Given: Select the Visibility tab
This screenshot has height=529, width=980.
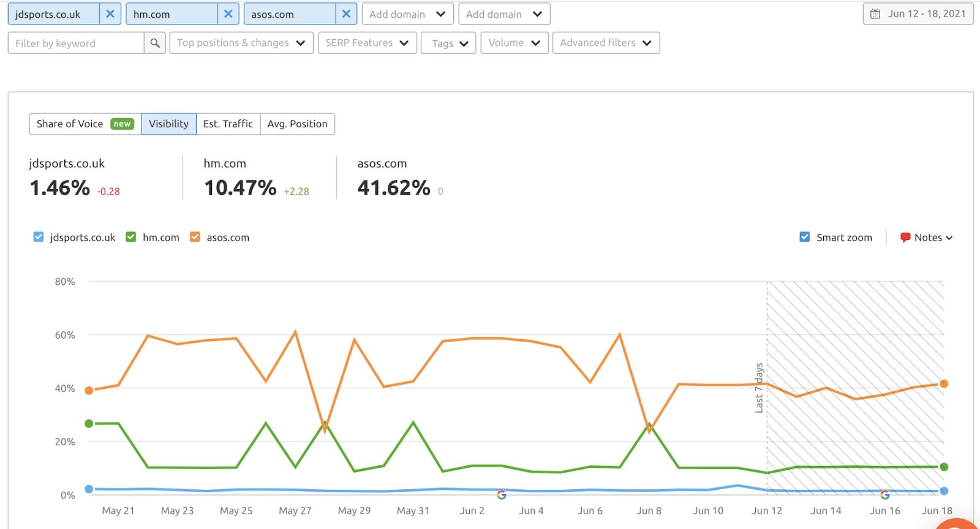Looking at the screenshot, I should pos(169,124).
